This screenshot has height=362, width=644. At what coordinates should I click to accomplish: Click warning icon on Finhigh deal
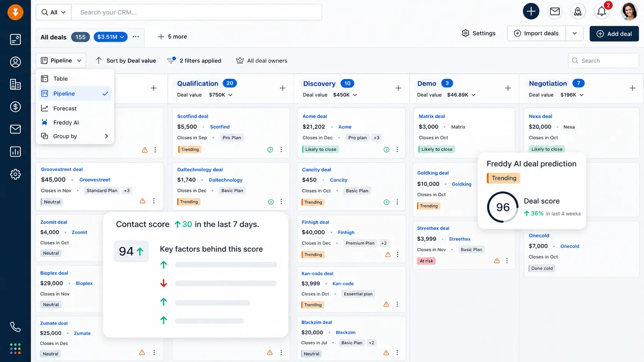point(388,254)
